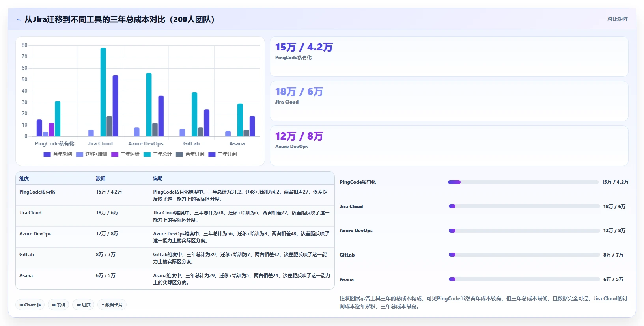Select the Azure DevOps table row name

click(x=35, y=234)
